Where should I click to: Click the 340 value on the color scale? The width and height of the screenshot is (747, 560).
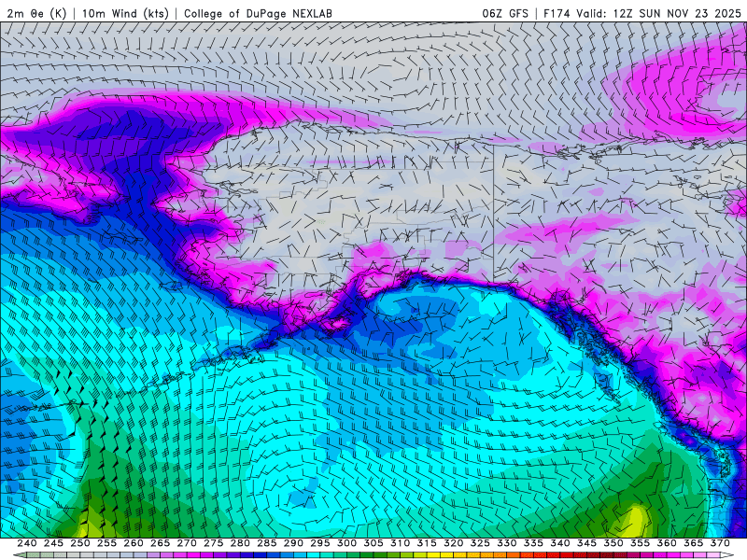[x=560, y=543]
